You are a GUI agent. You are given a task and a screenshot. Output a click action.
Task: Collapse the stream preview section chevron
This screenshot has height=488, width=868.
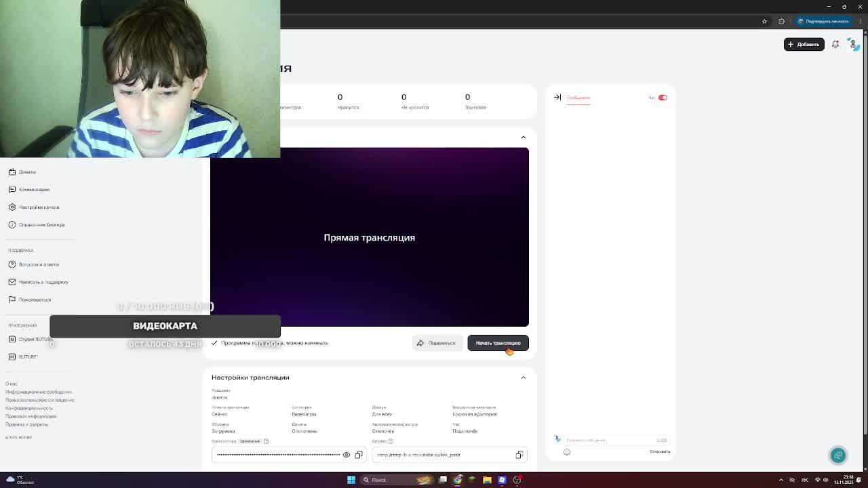click(x=523, y=138)
